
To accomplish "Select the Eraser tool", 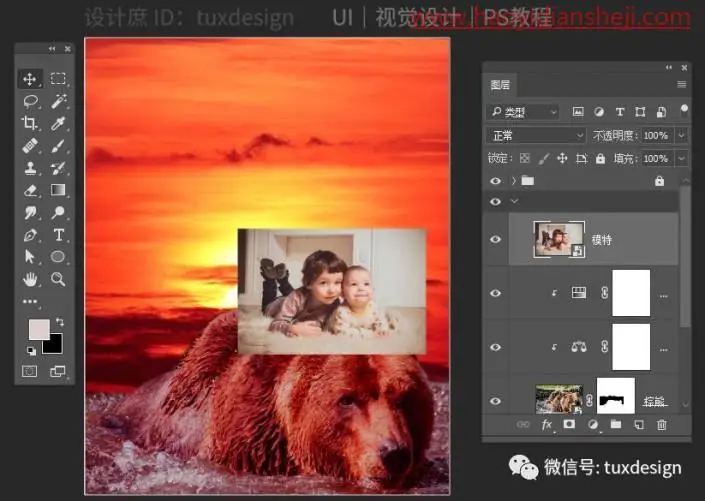I will 30,190.
